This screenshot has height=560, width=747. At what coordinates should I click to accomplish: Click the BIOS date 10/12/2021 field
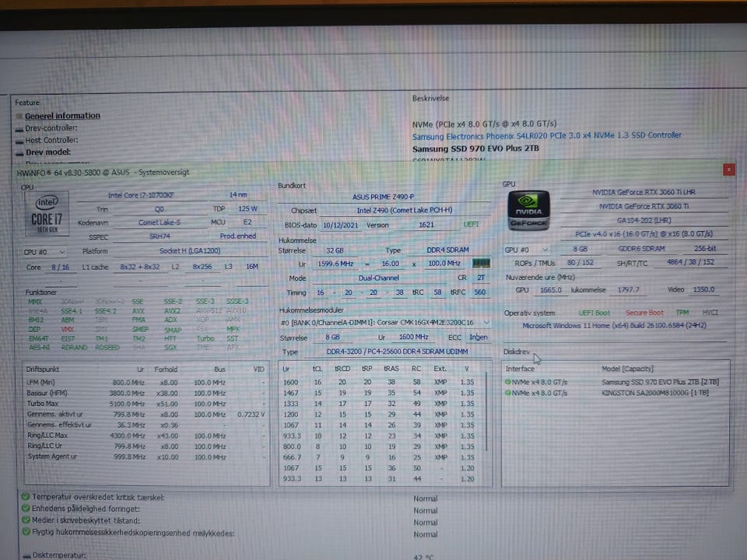pos(340,226)
